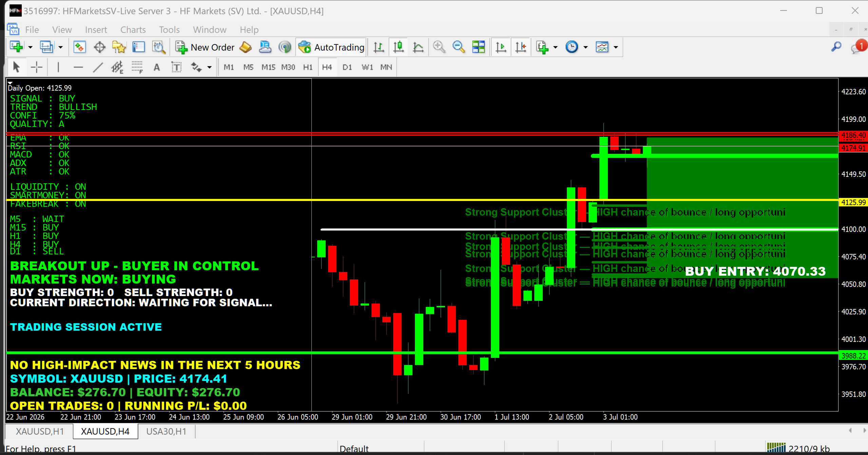Expand the indicators dropdown arrow
Screen dimensions: 868x455
(x=555, y=47)
